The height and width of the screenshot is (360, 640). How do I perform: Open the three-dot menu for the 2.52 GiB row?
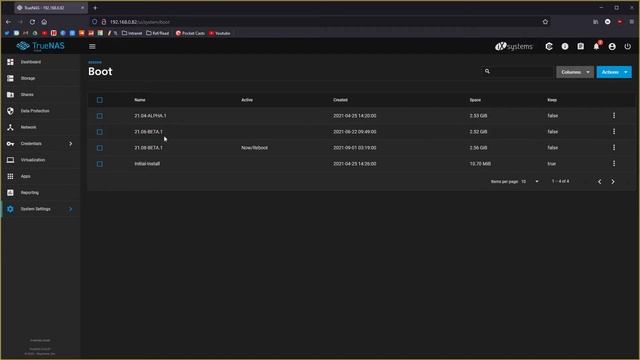(614, 132)
